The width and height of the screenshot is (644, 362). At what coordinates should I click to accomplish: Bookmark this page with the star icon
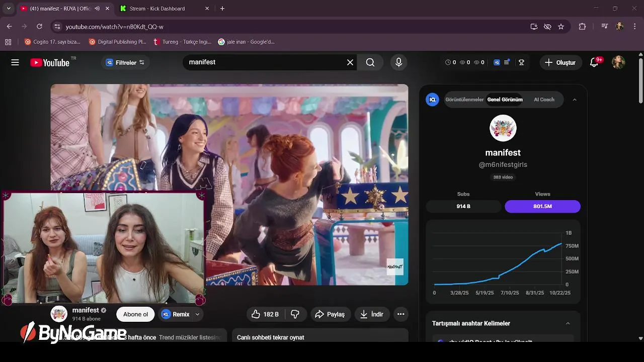561,27
